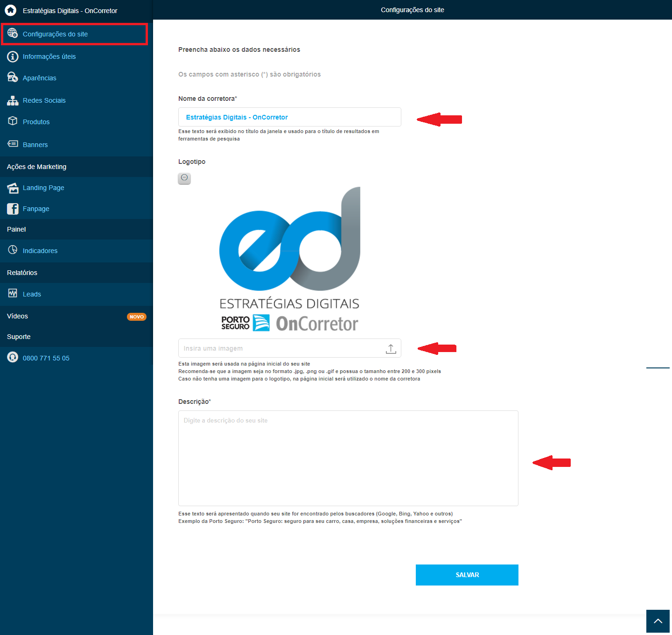Click the Leads graph icon
The height and width of the screenshot is (635, 672).
pyautogui.click(x=13, y=293)
